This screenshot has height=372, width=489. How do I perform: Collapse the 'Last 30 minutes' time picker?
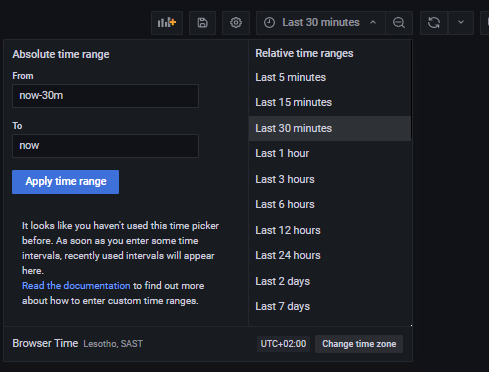click(x=321, y=23)
